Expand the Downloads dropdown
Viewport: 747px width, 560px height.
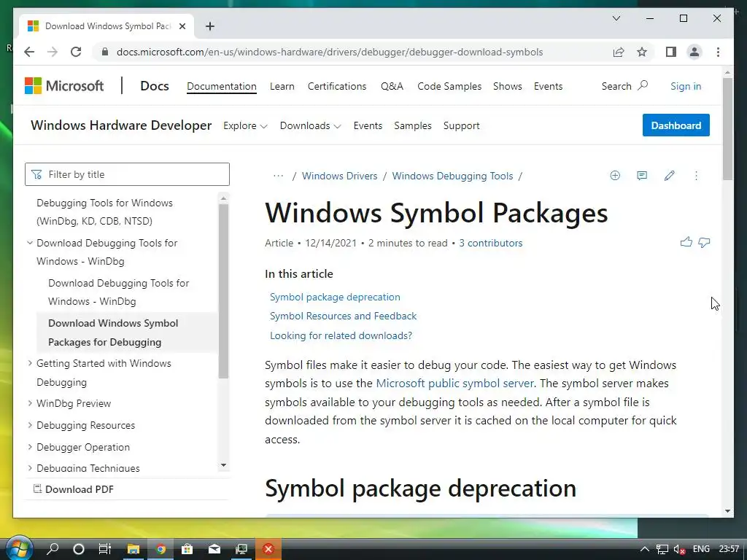click(x=310, y=125)
